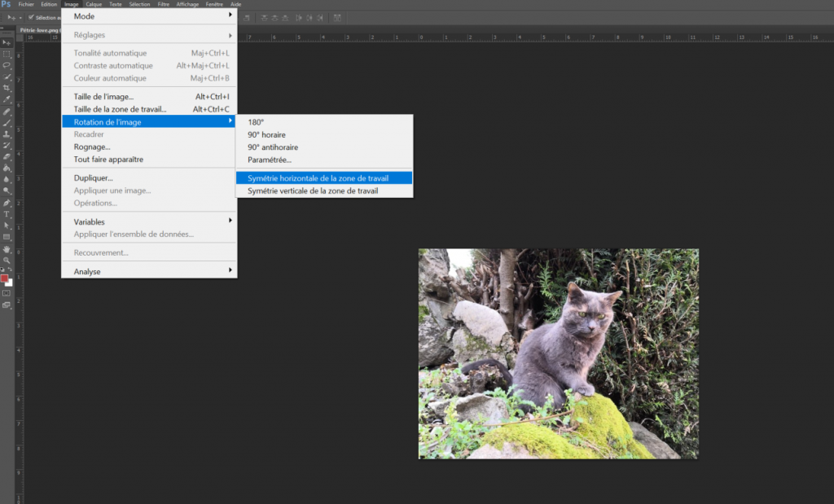Select the Crop tool
Viewport: 834px width, 504px height.
7,88
